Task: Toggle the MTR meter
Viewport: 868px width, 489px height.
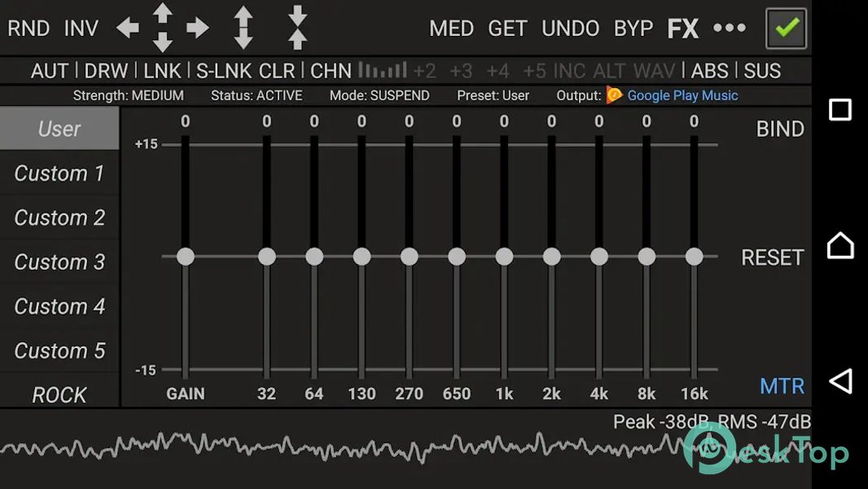Action: [x=782, y=386]
